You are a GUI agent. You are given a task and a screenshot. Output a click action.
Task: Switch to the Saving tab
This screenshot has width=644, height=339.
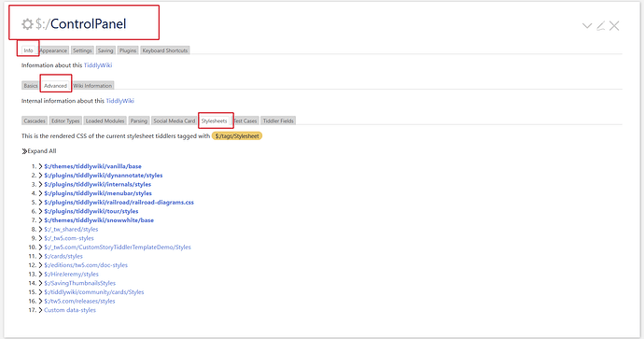tap(105, 50)
